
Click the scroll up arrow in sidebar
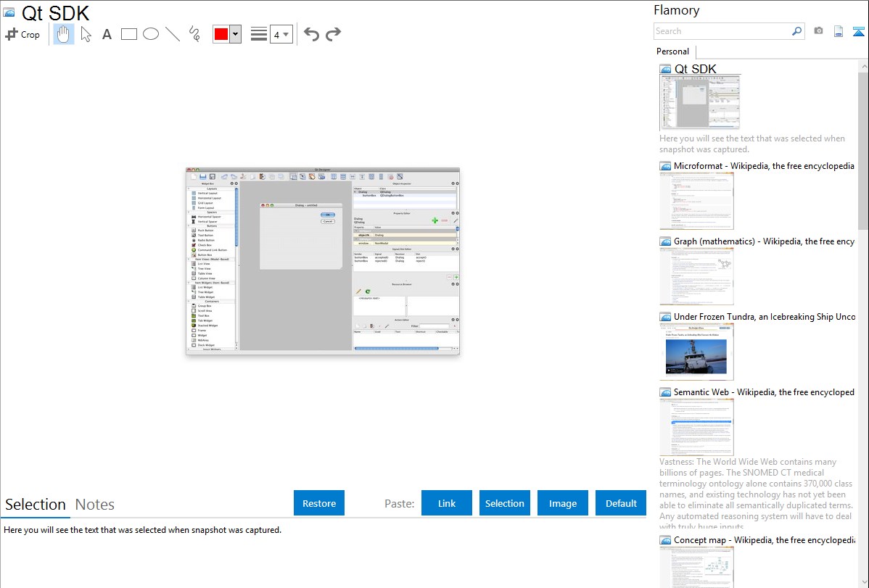[864, 67]
